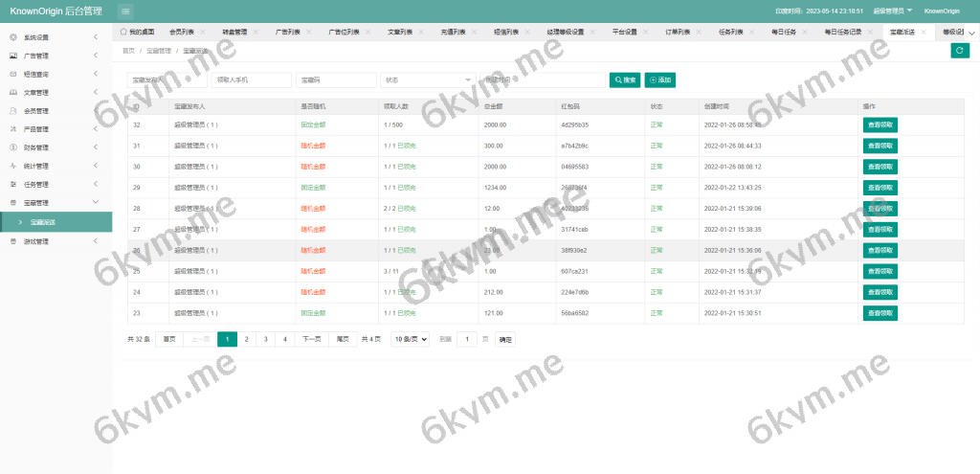The image size is (980, 474).
Task: Click the book icon beside 文章管理
Action: point(12,93)
